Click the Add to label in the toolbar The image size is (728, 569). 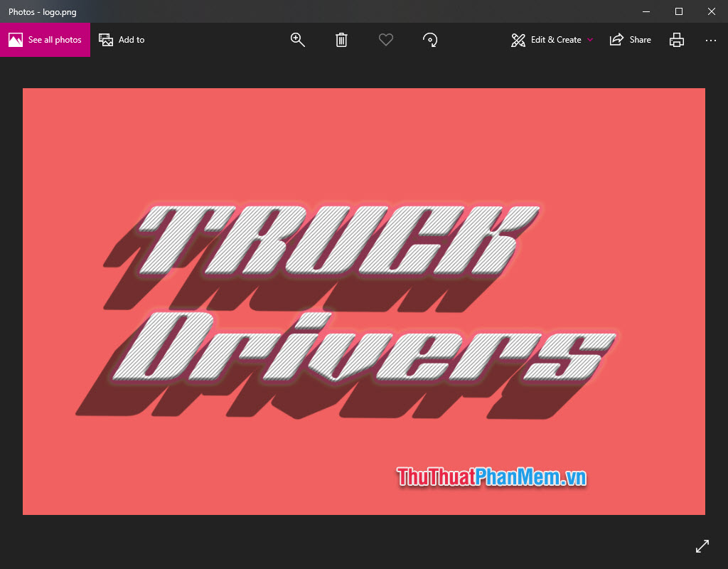[132, 40]
